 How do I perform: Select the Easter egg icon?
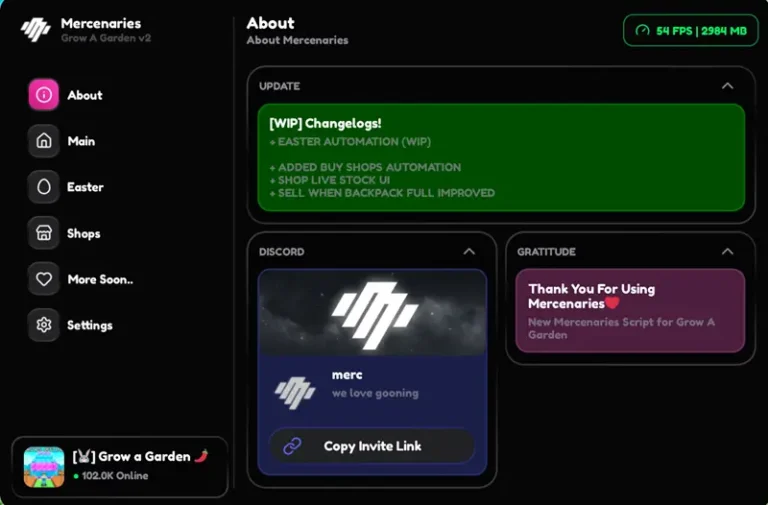[44, 187]
